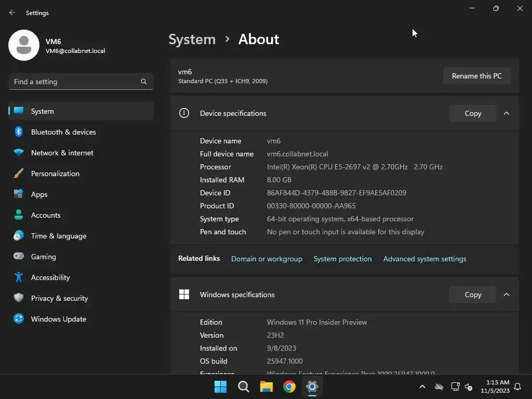Select the Network Wi-Fi icon in sidebar
532x399 pixels.
pyautogui.click(x=19, y=152)
